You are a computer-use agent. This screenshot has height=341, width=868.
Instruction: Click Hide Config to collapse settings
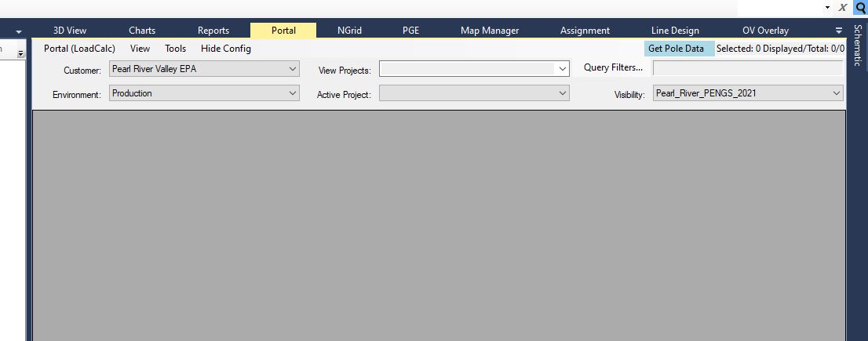point(226,49)
